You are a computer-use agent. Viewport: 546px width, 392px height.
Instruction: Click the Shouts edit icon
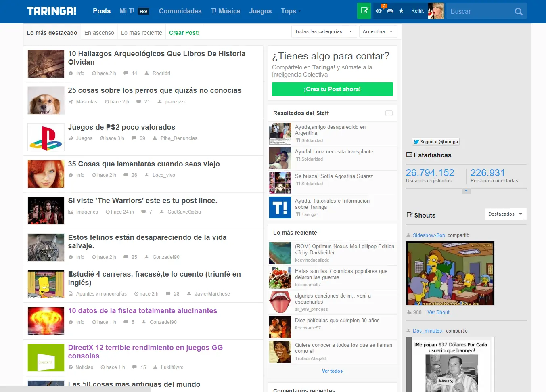coord(410,215)
